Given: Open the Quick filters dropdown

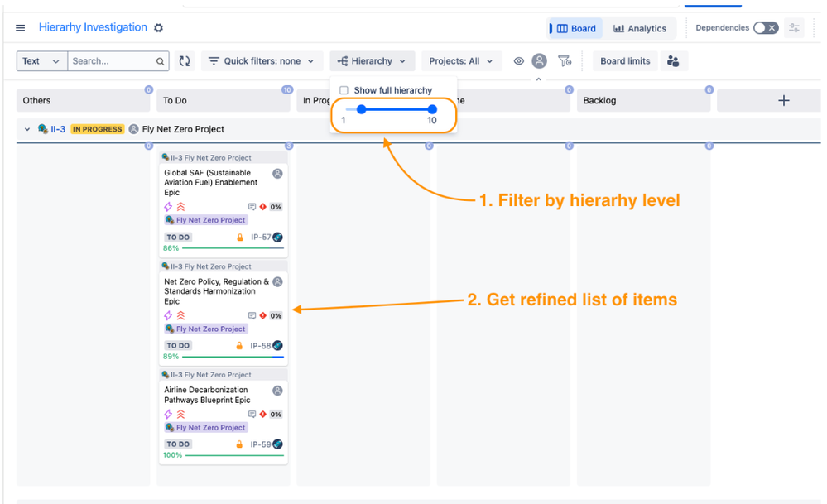Looking at the screenshot, I should [262, 61].
